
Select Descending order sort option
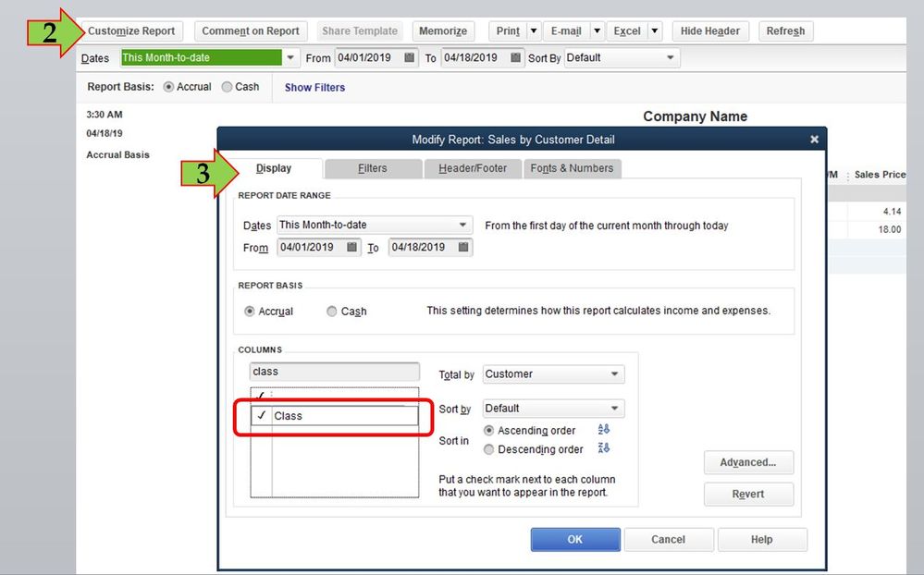(488, 449)
